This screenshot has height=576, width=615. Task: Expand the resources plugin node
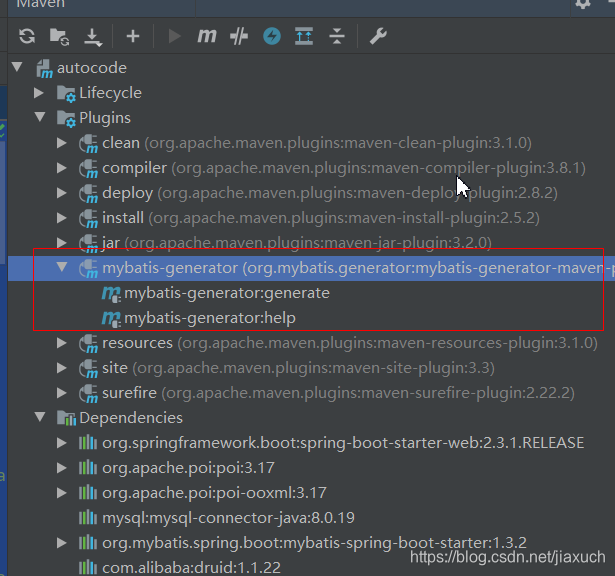(62, 343)
